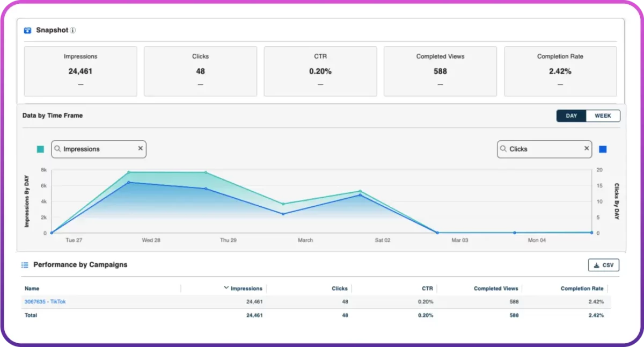Image resolution: width=644 pixels, height=347 pixels.
Task: Toggle the teal Impressions legend square
Action: [x=40, y=149]
